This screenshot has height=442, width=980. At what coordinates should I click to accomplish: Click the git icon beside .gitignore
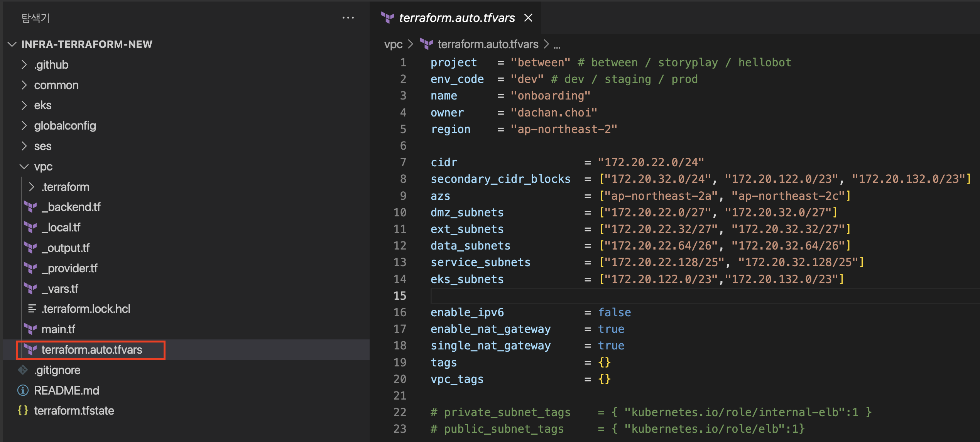pos(23,370)
